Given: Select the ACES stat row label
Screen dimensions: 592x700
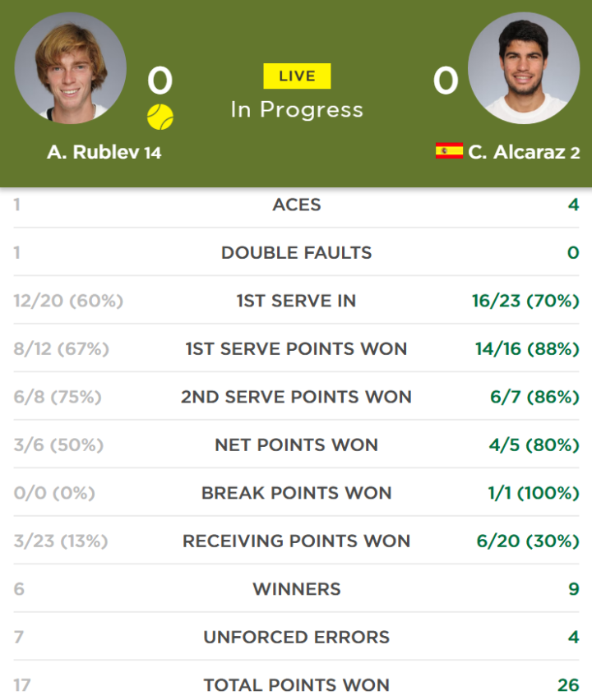Looking at the screenshot, I should pos(297,205).
